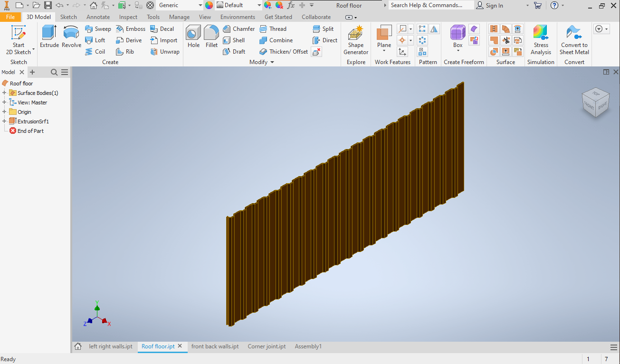Launch the Shape Generator

pyautogui.click(x=356, y=40)
